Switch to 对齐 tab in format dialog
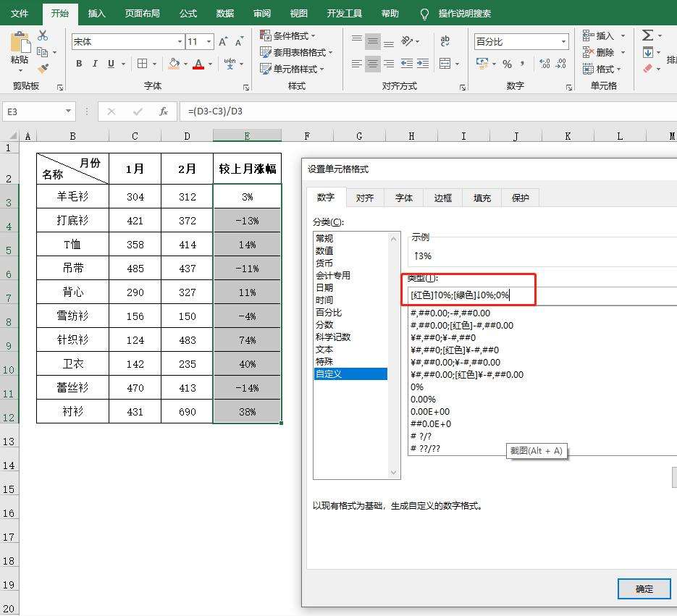Screen dimensions: 677x616 click(364, 198)
